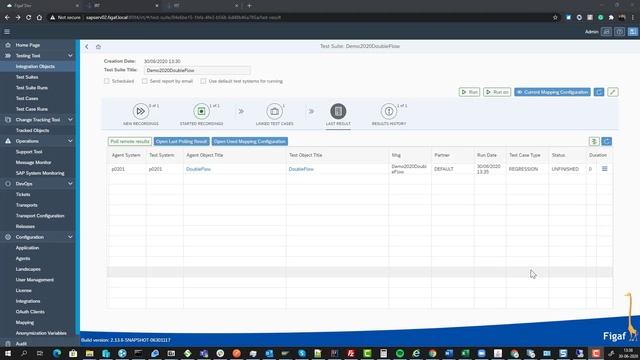Click the rightmost blue icon in the top header
Screen dimensions: 640x360
pos(633,31)
